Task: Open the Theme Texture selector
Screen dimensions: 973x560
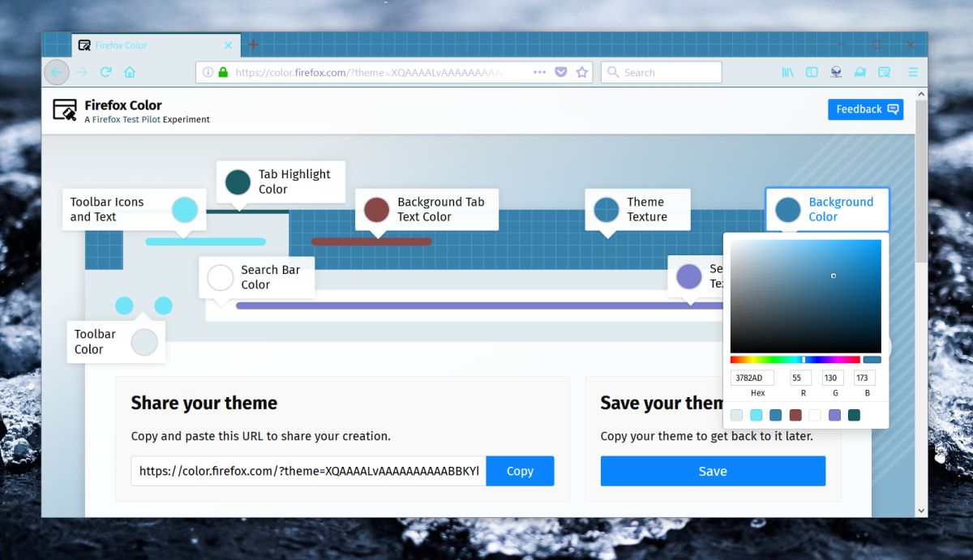Action: [607, 210]
